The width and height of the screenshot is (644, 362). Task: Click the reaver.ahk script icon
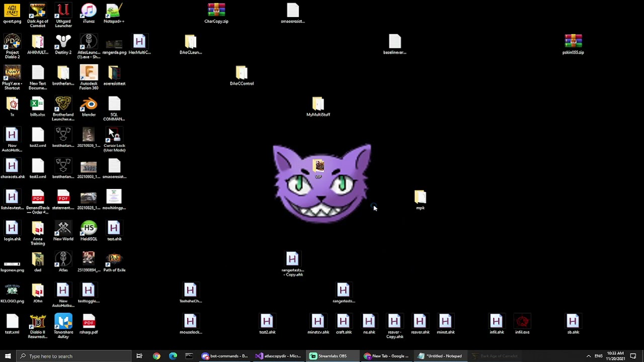[420, 325]
